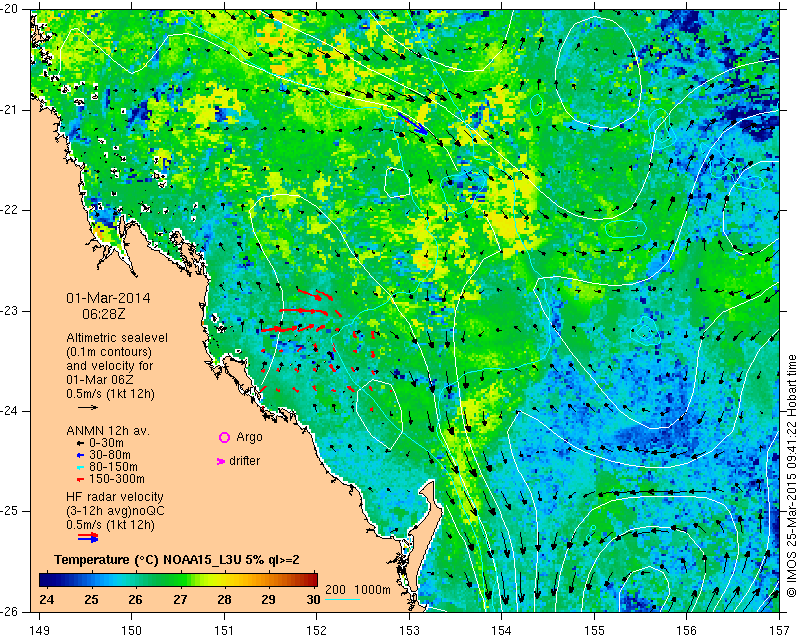The height and width of the screenshot is (640, 800).
Task: Click the latitude axis label -25
Action: pos(11,511)
